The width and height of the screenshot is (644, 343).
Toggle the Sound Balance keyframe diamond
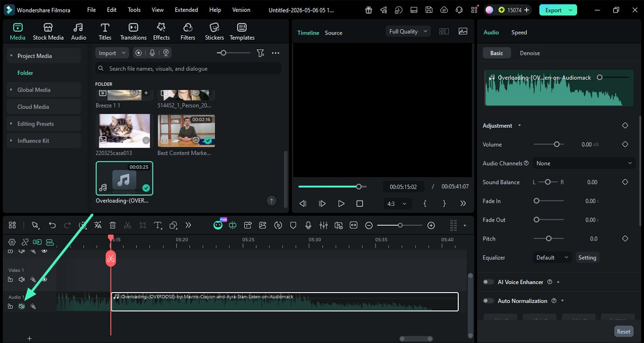[625, 182]
